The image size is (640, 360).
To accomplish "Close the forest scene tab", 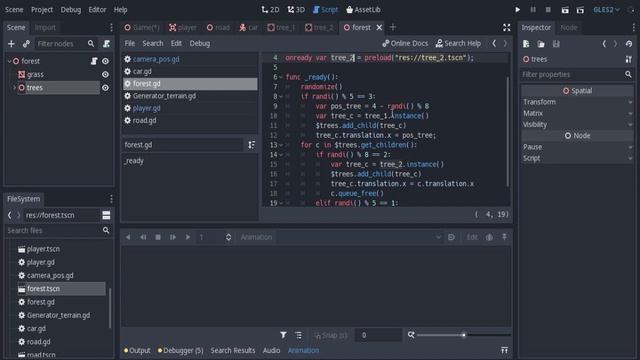I will (x=379, y=27).
